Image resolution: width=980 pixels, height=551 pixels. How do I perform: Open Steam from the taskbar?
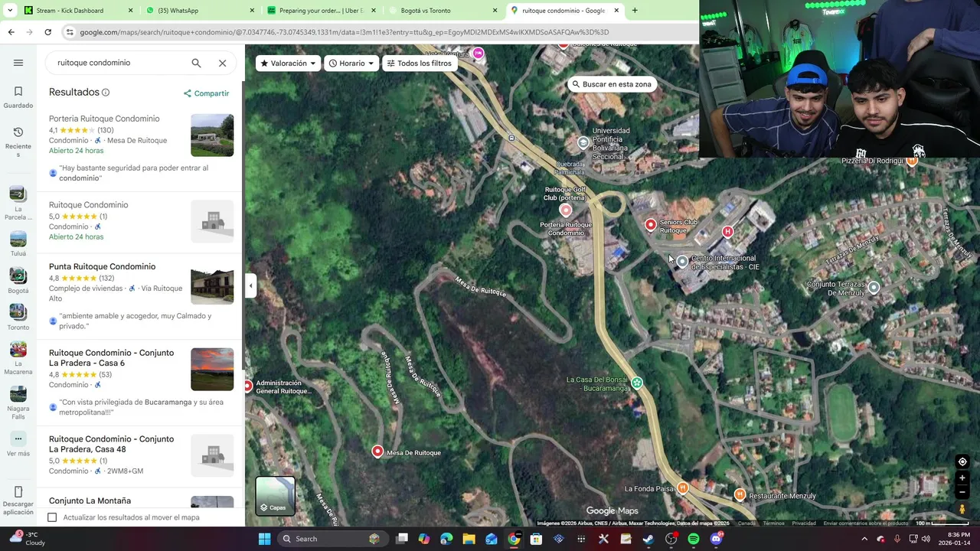pyautogui.click(x=648, y=539)
